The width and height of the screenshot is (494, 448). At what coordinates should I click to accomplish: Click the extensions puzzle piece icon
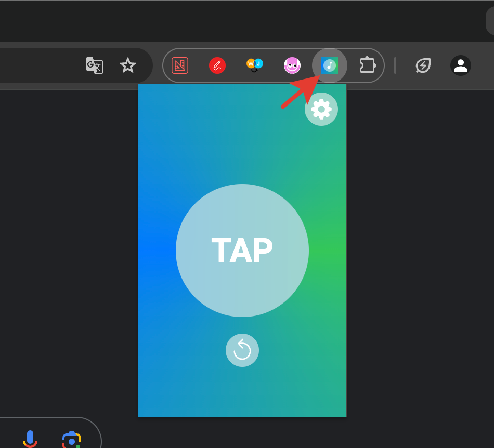pos(367,65)
